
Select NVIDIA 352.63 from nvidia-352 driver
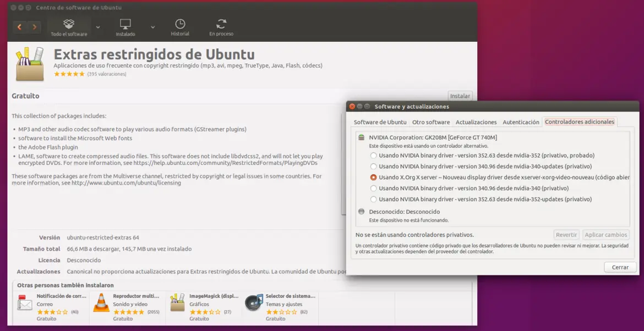373,156
